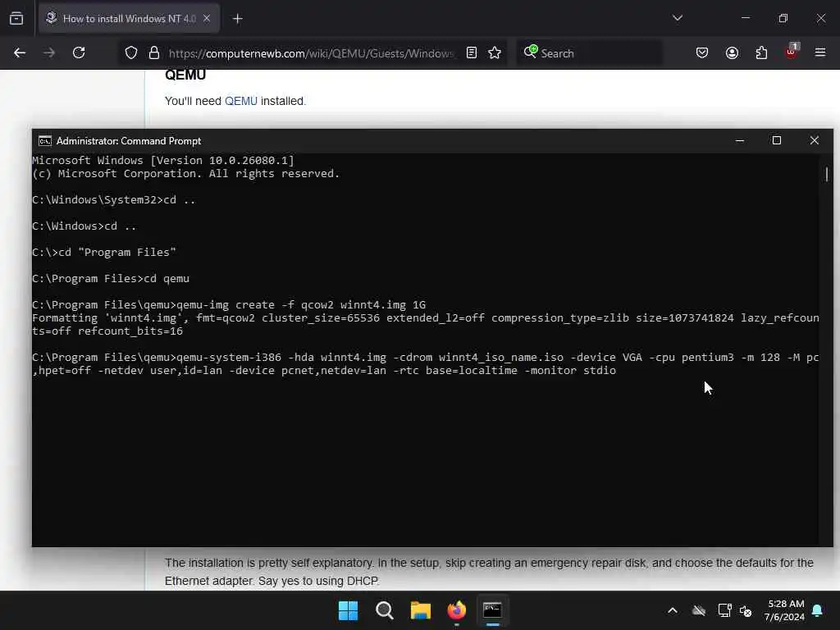Viewport: 840px width, 630px height.
Task: Click the search engine magnifier icon
Action: [531, 52]
